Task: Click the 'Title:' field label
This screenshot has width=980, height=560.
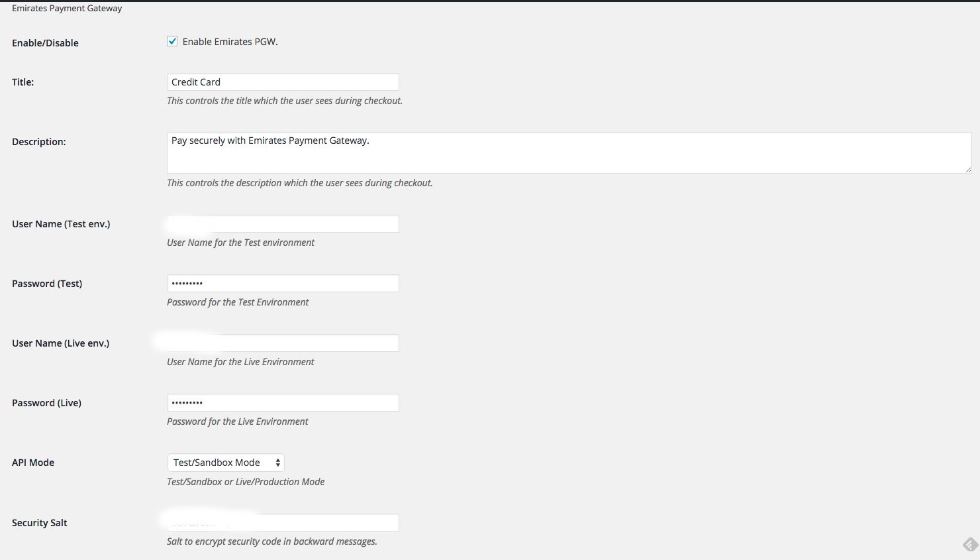Action: pos(23,82)
